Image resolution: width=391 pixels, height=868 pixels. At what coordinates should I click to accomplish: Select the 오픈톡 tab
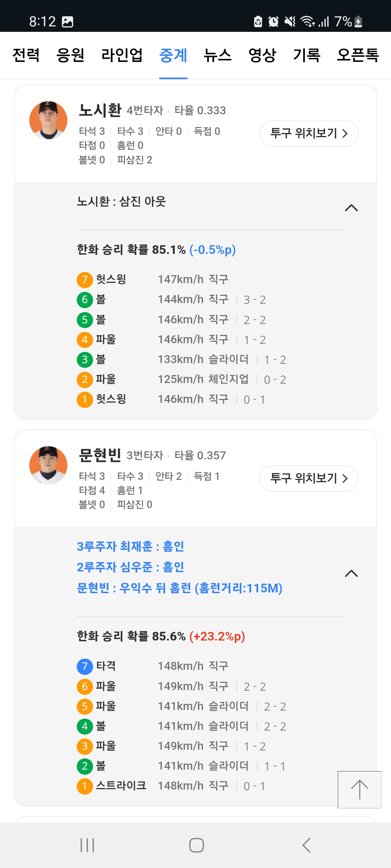click(x=358, y=55)
